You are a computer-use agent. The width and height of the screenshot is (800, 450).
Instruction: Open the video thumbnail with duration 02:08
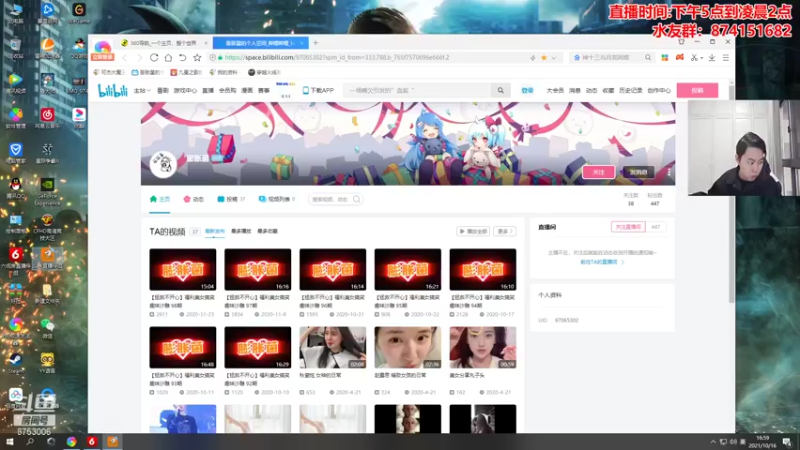pyautogui.click(x=333, y=347)
